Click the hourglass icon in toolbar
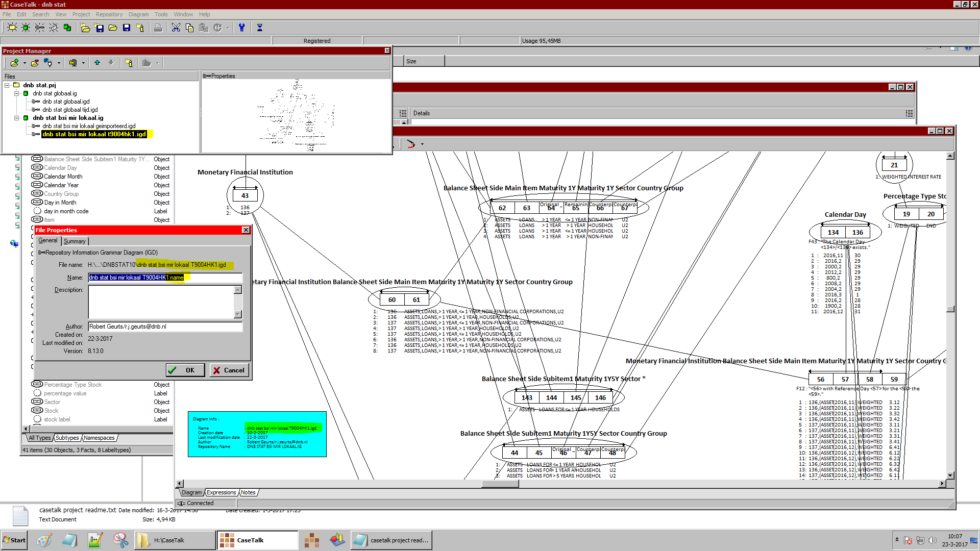Image resolution: width=980 pixels, height=551 pixels. [x=259, y=28]
